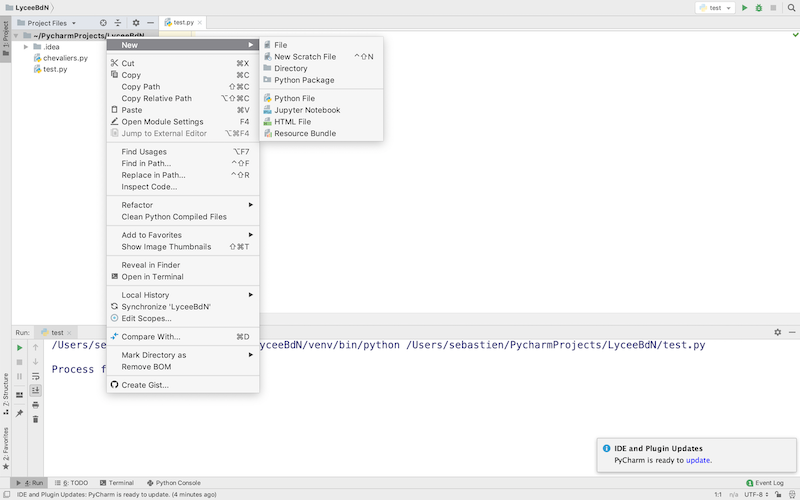
Task: Open Search Everywhere magnifier icon
Action: point(791,8)
